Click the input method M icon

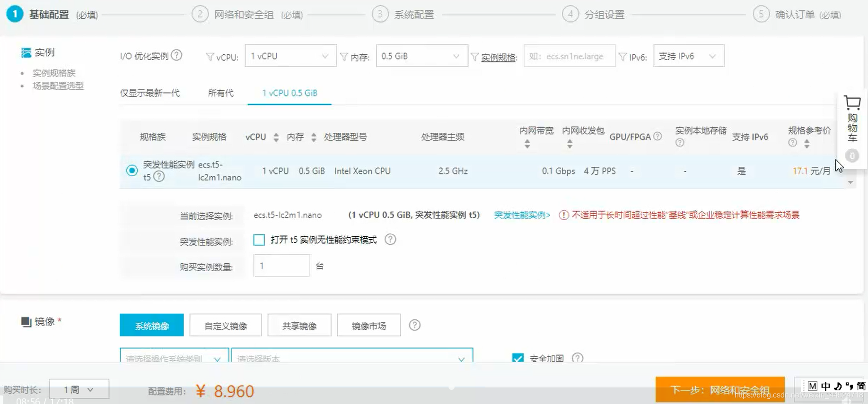[812, 386]
